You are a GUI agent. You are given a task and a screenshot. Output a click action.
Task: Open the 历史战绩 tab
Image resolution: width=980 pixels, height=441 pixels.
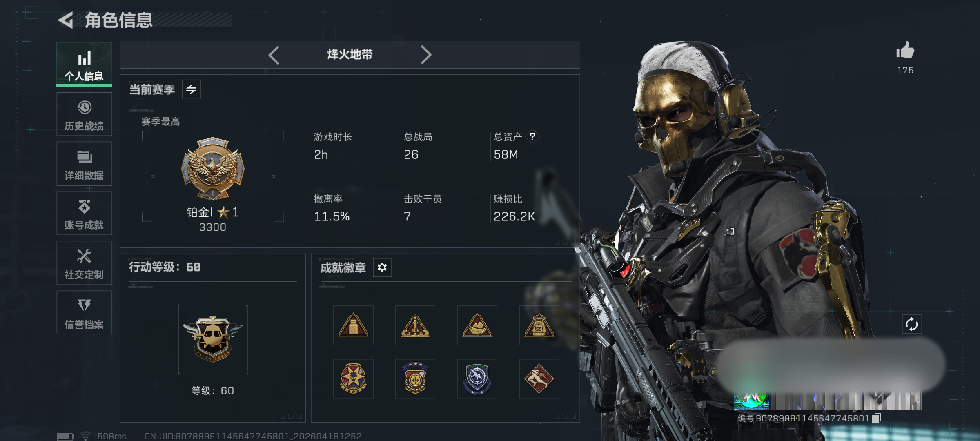[84, 114]
